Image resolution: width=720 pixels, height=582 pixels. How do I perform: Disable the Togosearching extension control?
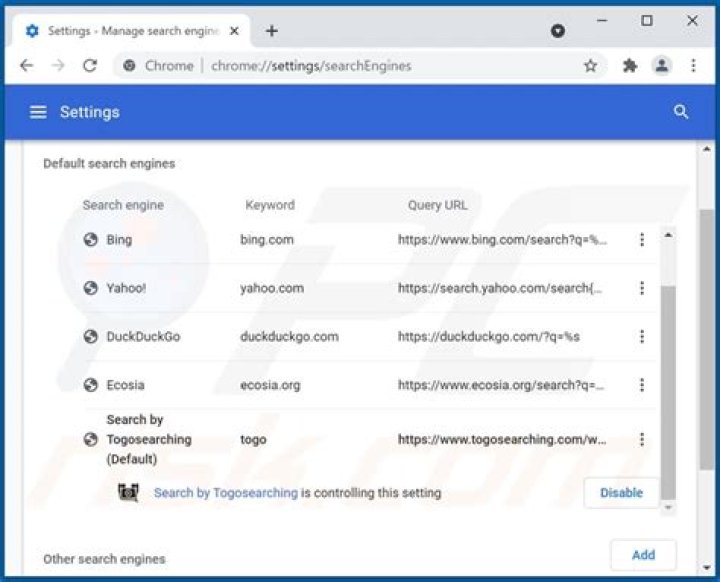(x=621, y=493)
